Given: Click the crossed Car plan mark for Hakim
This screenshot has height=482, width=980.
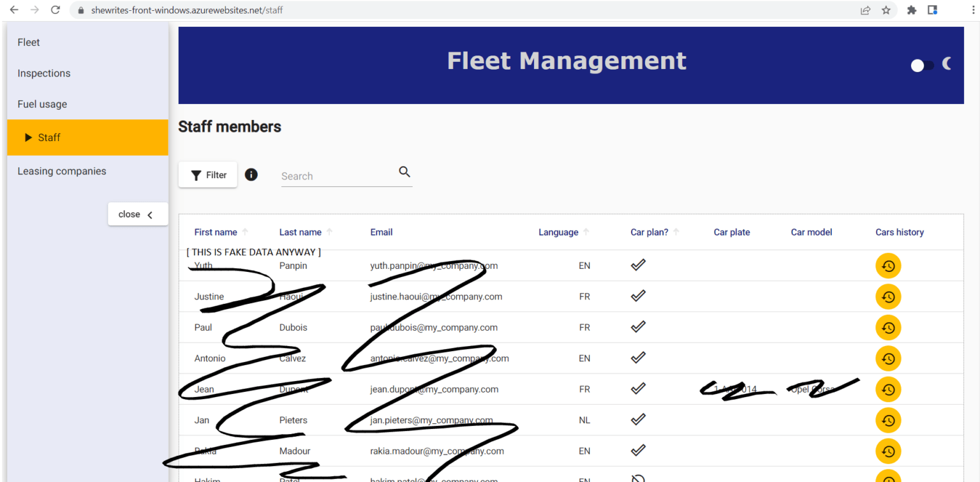Looking at the screenshot, I should click(x=638, y=478).
